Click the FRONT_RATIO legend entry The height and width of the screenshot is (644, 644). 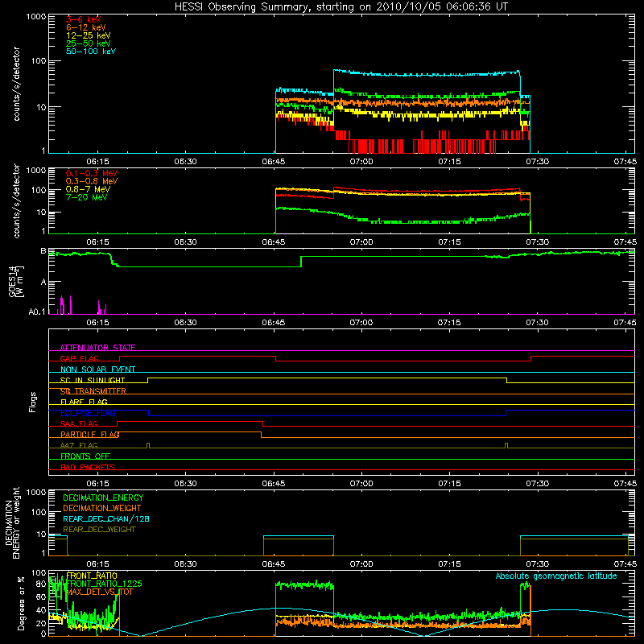click(92, 576)
